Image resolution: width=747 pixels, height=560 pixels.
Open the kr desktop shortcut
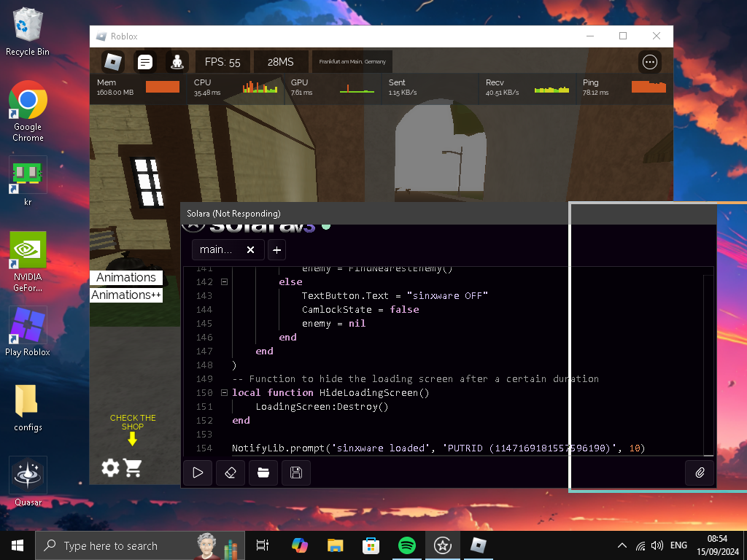pos(28,182)
